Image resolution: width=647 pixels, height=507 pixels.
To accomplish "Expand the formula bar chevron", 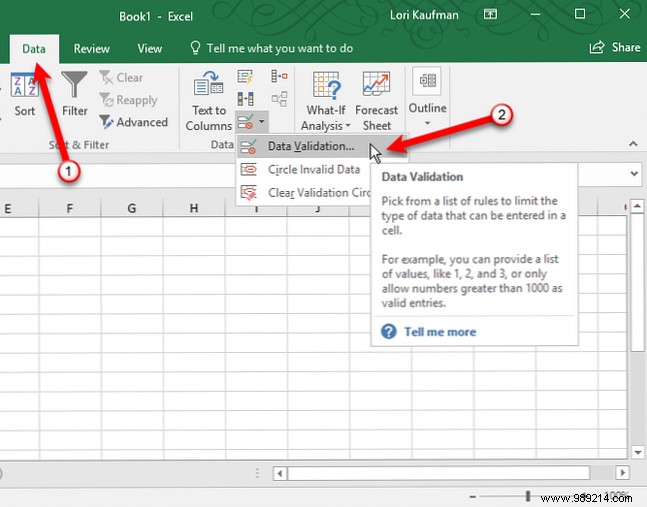I will pos(634,174).
